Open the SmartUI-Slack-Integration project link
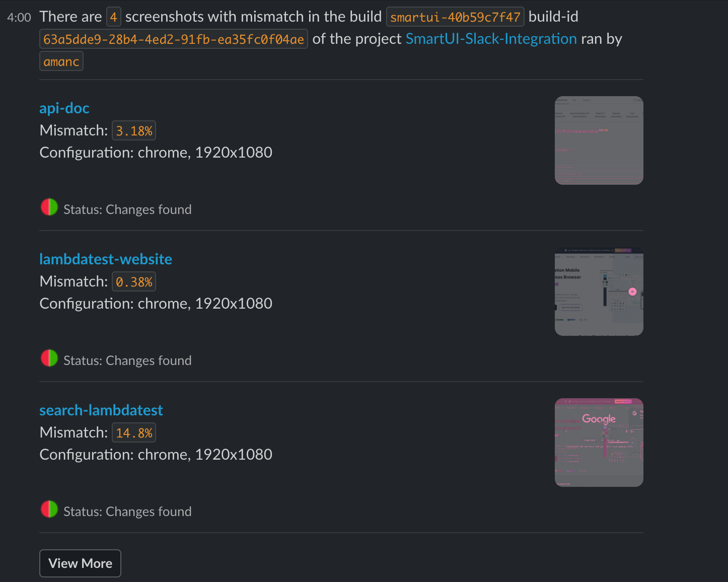This screenshot has height=582, width=728. tap(491, 39)
